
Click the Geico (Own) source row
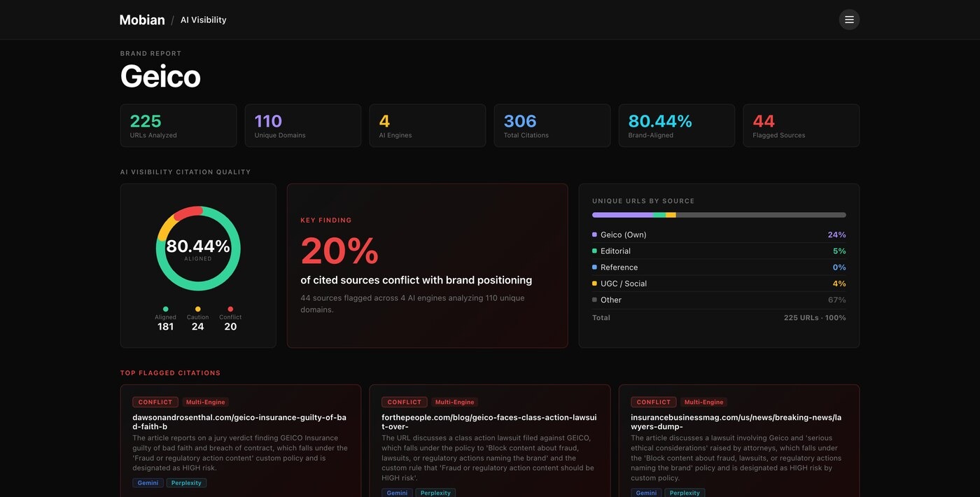click(719, 234)
